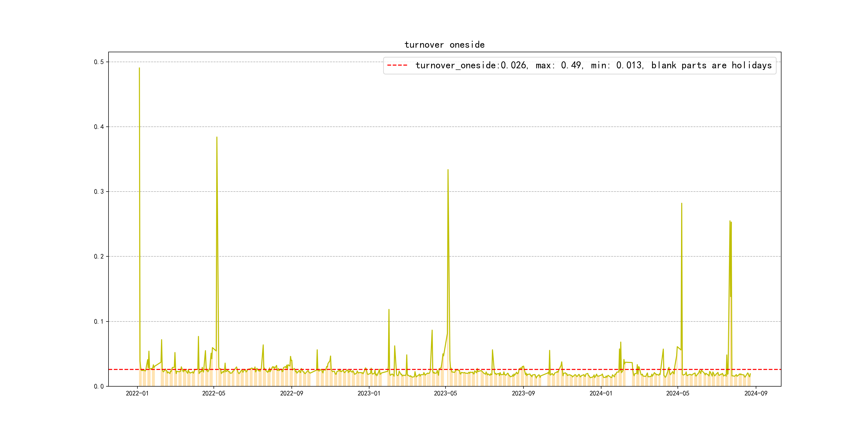
Task: Select the 2022-09 x-axis label
Action: tap(291, 393)
